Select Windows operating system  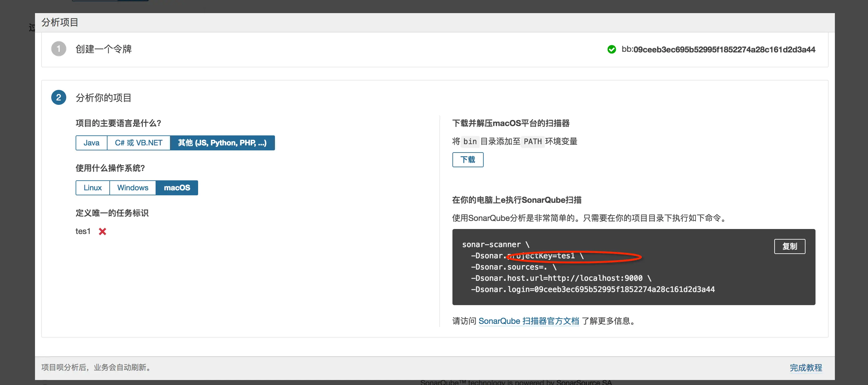(132, 188)
